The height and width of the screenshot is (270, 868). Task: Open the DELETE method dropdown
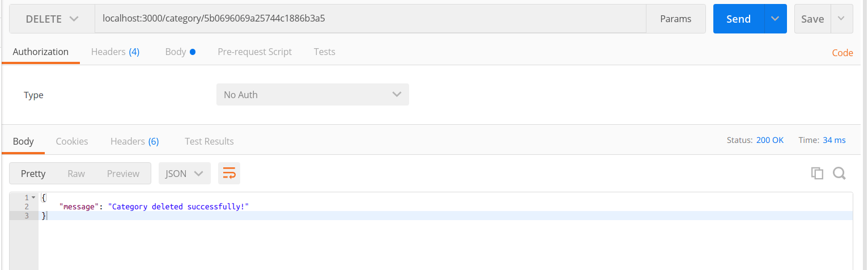coord(52,19)
